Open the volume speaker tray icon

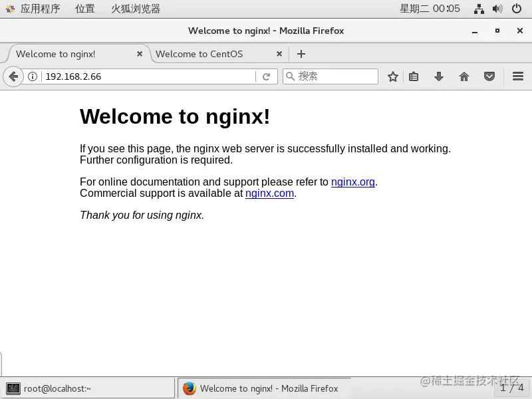497,9
